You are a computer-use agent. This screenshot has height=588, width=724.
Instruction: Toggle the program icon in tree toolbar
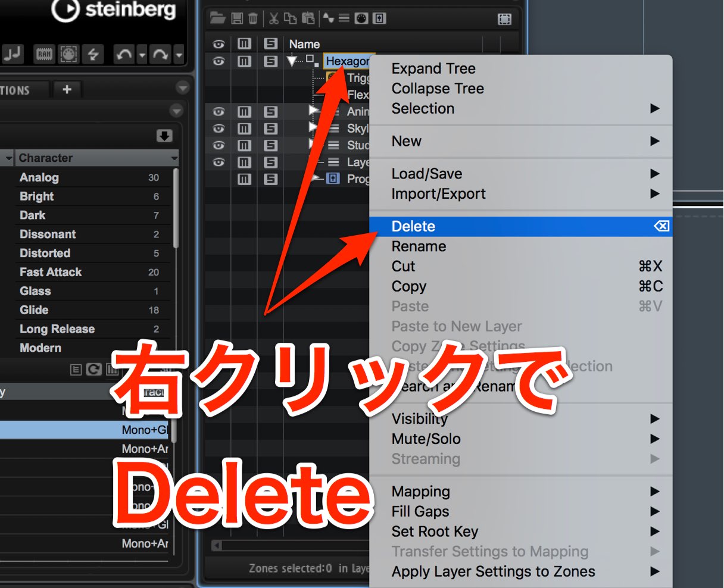379,18
